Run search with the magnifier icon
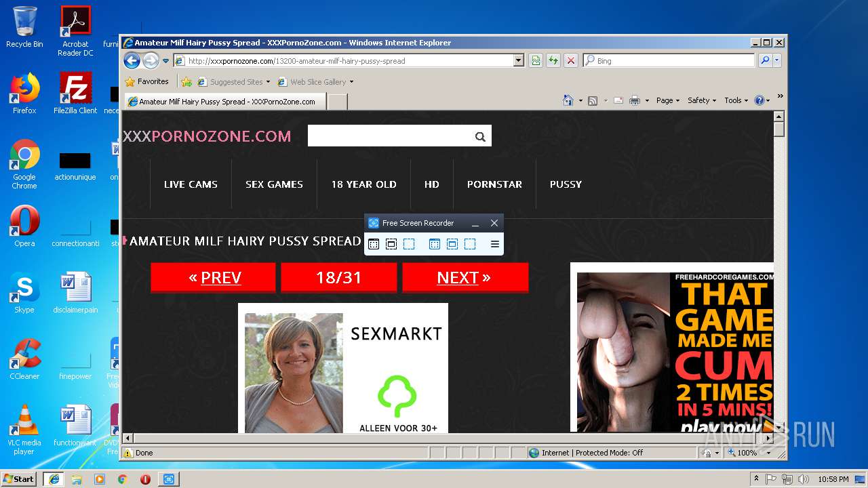 (765, 60)
